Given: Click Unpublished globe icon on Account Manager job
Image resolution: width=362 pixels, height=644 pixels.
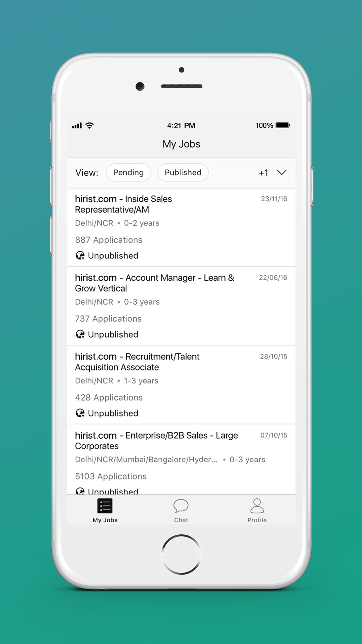Looking at the screenshot, I should (x=80, y=334).
